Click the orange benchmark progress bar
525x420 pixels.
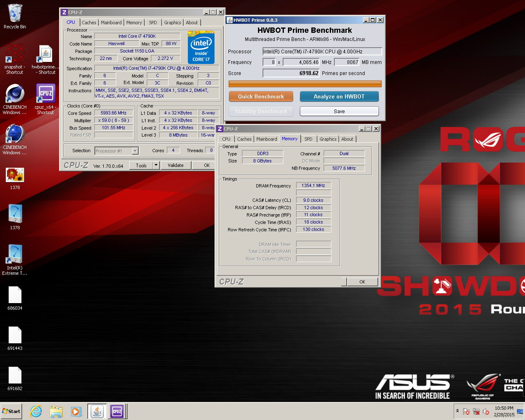(305, 84)
